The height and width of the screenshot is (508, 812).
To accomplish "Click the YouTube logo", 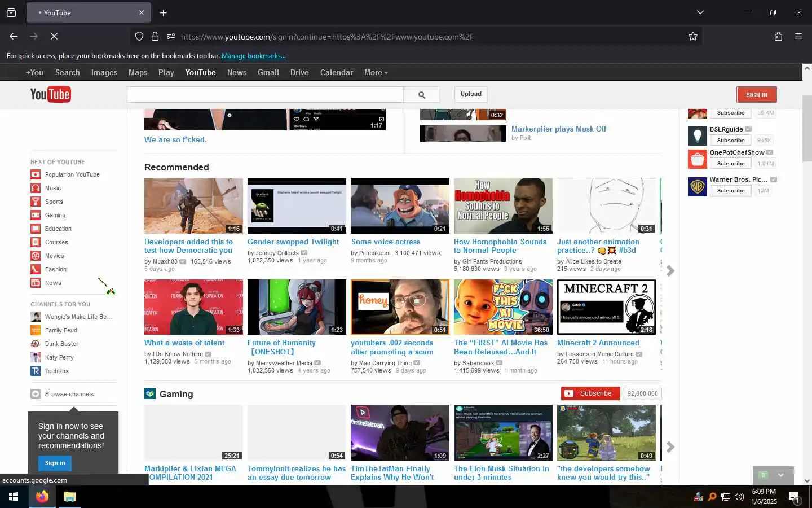I will (x=50, y=94).
